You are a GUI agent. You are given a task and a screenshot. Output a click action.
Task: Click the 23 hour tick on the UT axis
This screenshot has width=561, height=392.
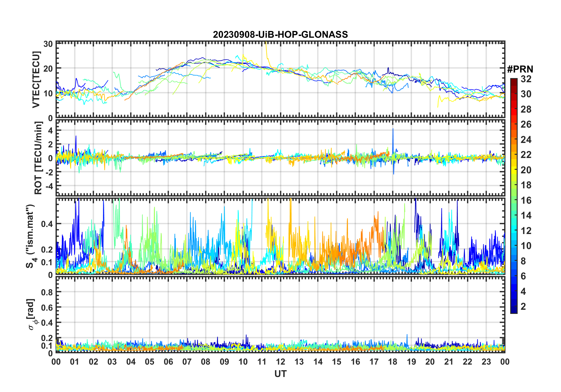tap(486, 362)
